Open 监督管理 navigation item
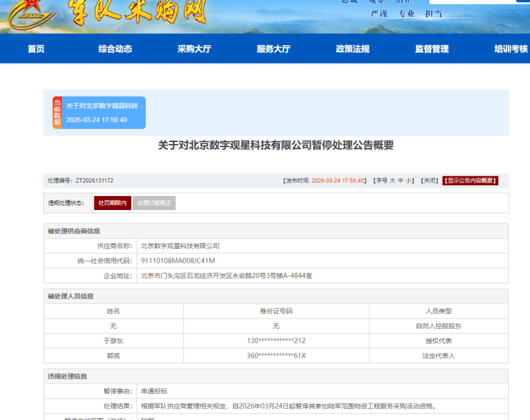The image size is (530, 420). (432, 49)
